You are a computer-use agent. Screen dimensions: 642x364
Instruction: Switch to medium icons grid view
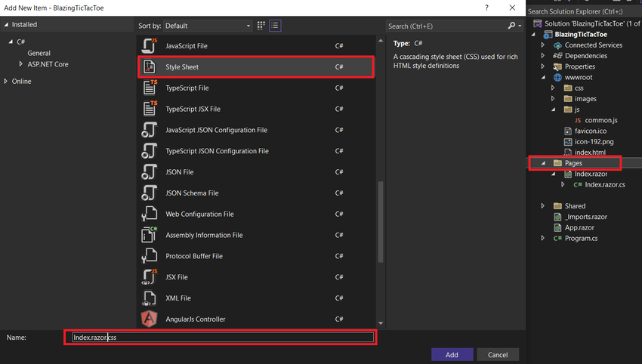(261, 26)
